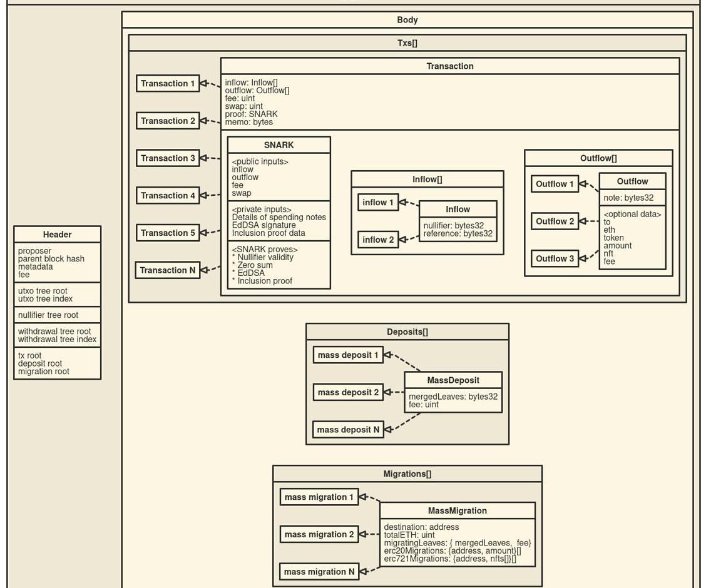Click the SNARK box title

[279, 145]
